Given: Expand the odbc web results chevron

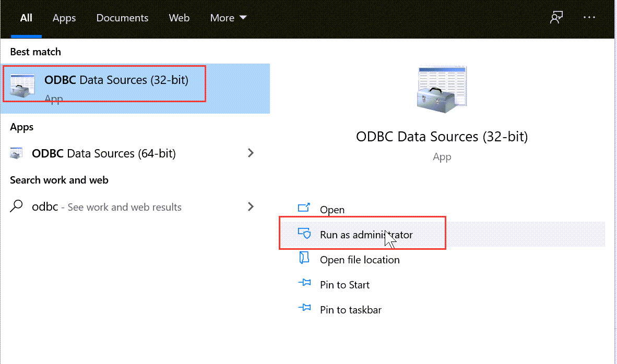Looking at the screenshot, I should [251, 207].
